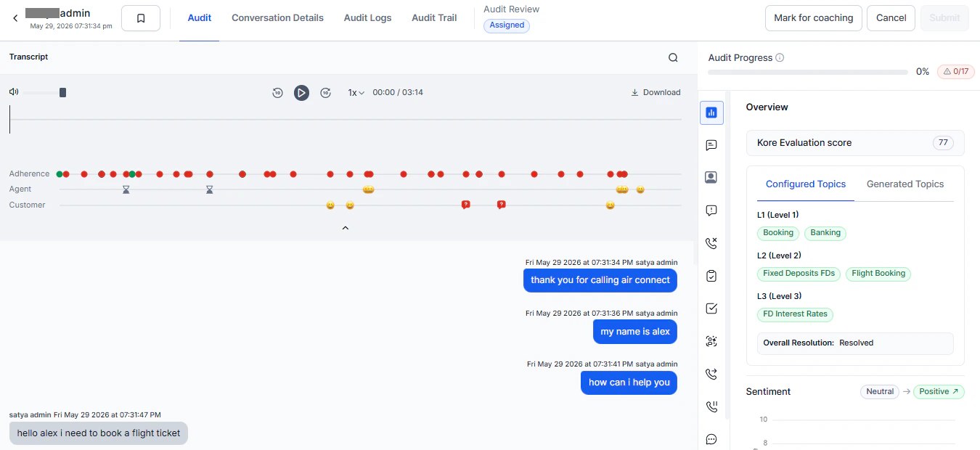The height and width of the screenshot is (450, 980).
Task: Click the first smiley on Customer row
Action: (330, 205)
